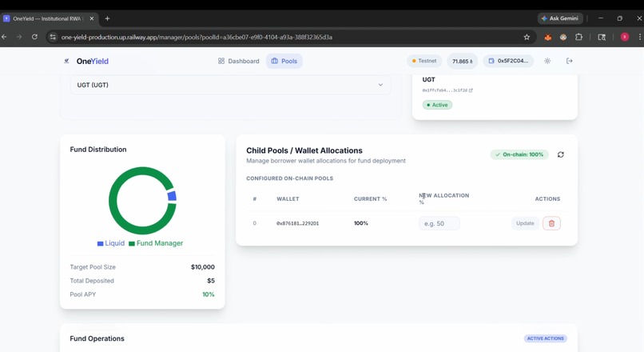The height and width of the screenshot is (352, 644).
Task: Select the wallet address 0x876181...229201
Action: [297, 223]
